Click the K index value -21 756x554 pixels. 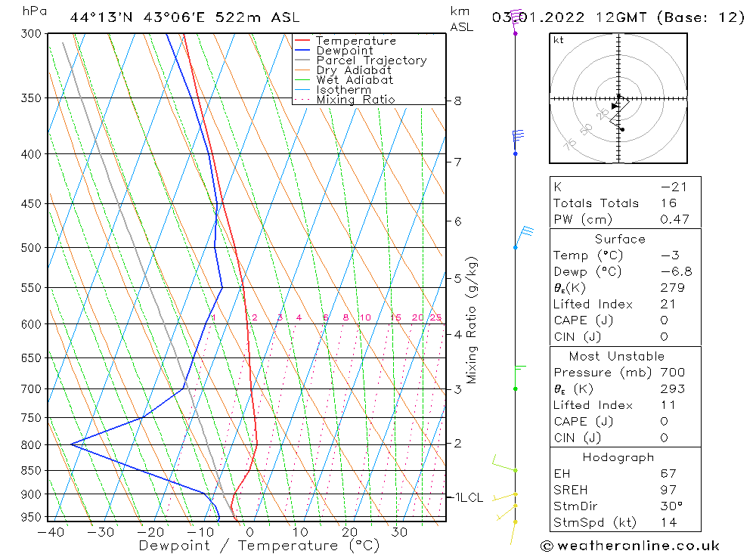click(x=674, y=187)
